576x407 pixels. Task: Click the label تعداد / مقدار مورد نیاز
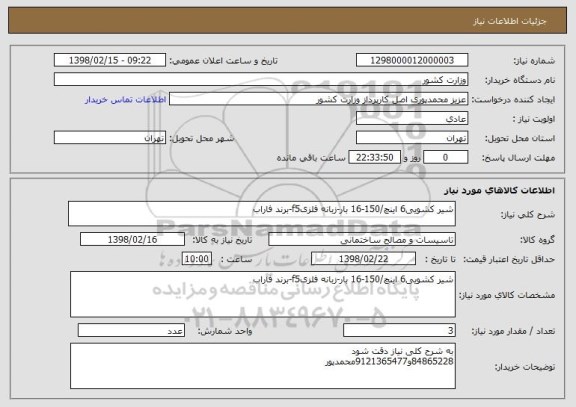pos(513,331)
